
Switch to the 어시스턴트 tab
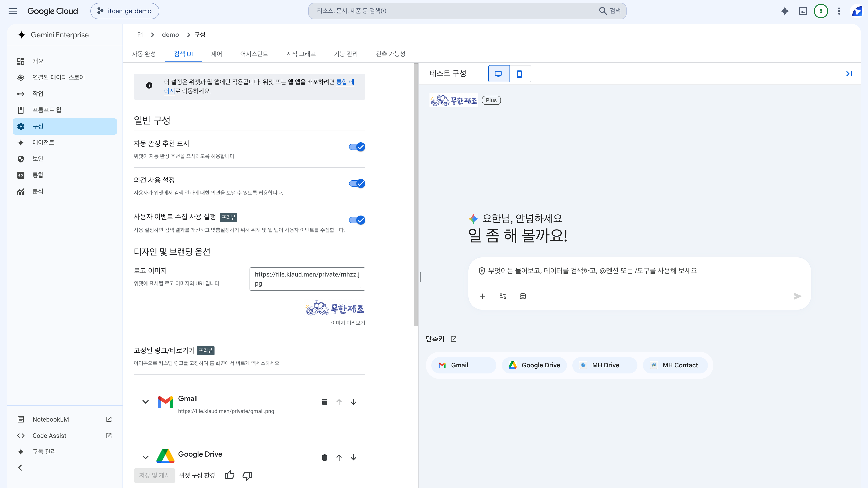pos(254,54)
